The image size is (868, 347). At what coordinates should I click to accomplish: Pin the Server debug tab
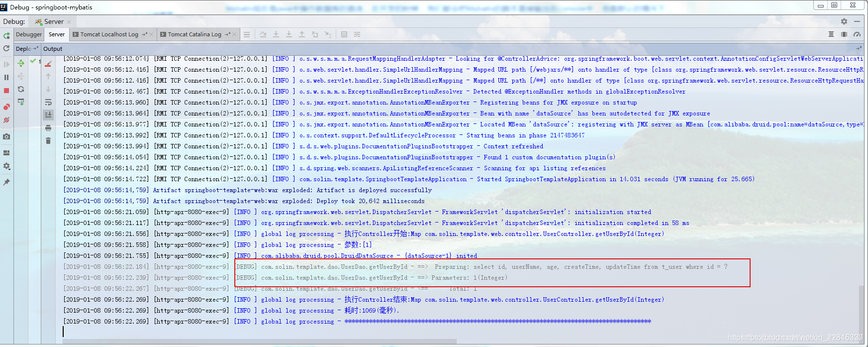coord(6,182)
